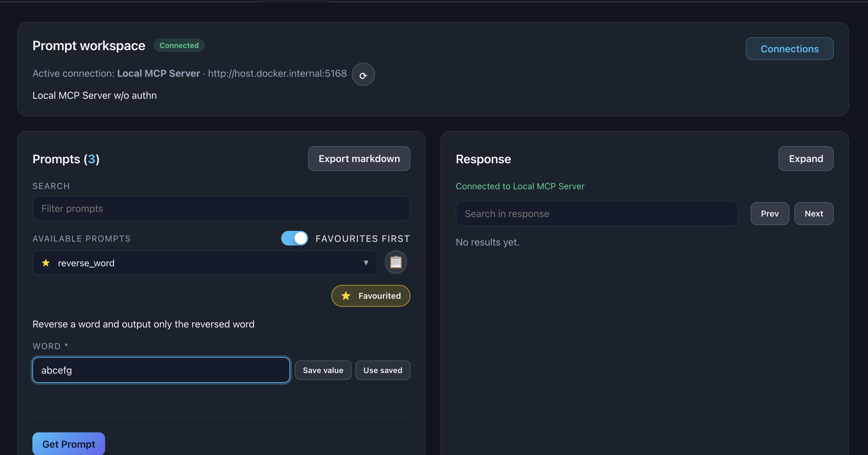
Task: Click the refresh connection icon
Action: coord(363,75)
